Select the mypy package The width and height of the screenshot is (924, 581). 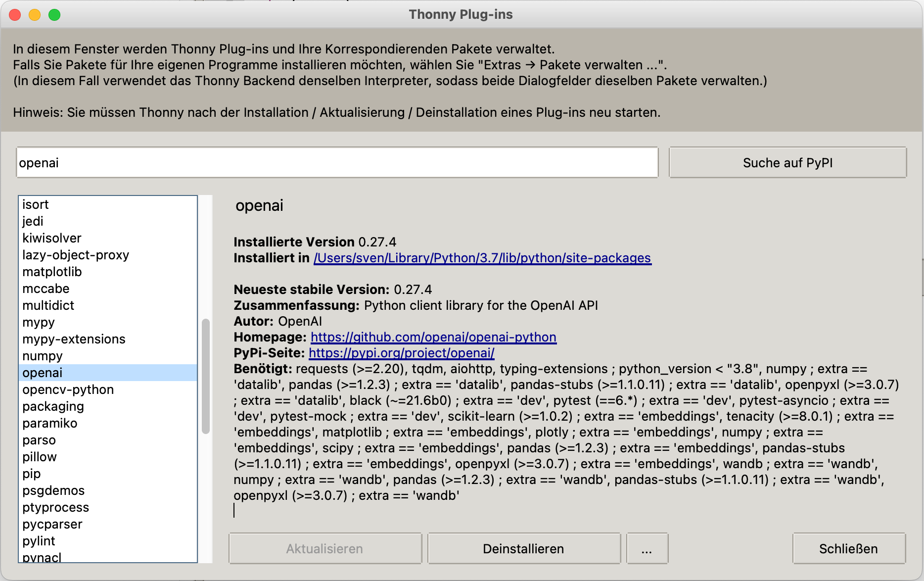click(108, 322)
